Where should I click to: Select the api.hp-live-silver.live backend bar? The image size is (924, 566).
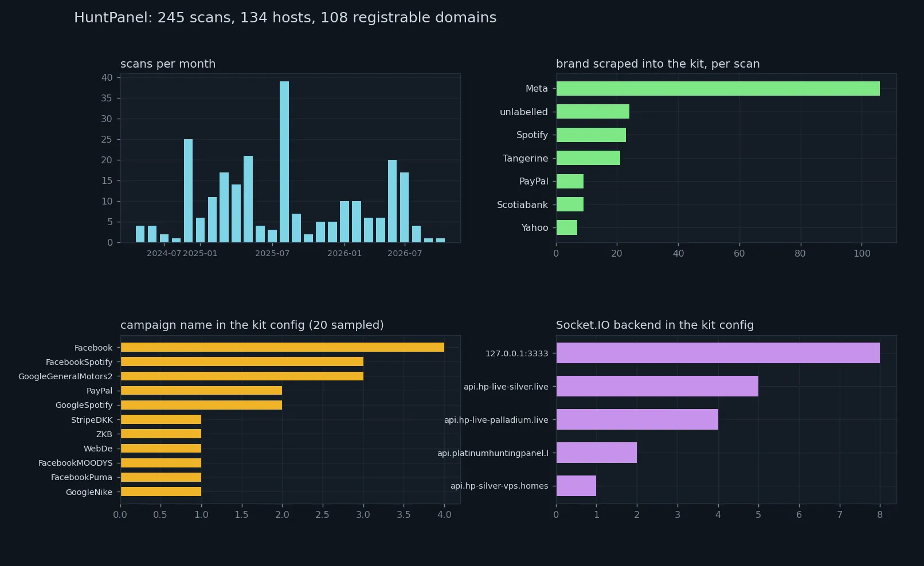pyautogui.click(x=657, y=386)
